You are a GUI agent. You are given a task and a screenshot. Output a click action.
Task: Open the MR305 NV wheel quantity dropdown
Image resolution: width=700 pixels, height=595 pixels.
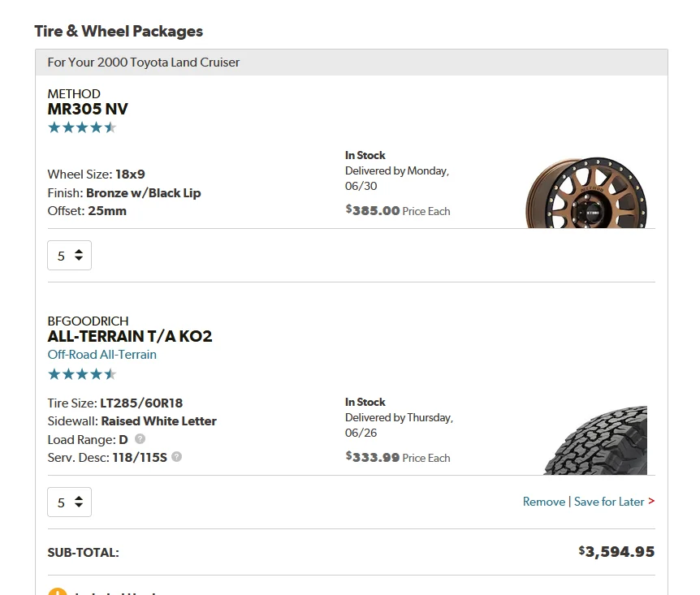point(69,255)
